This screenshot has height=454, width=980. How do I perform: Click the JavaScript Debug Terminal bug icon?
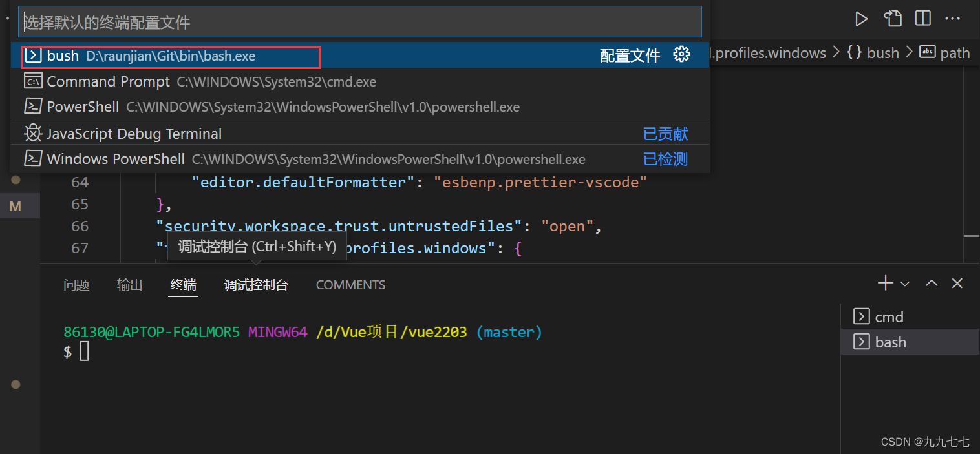pyautogui.click(x=33, y=134)
